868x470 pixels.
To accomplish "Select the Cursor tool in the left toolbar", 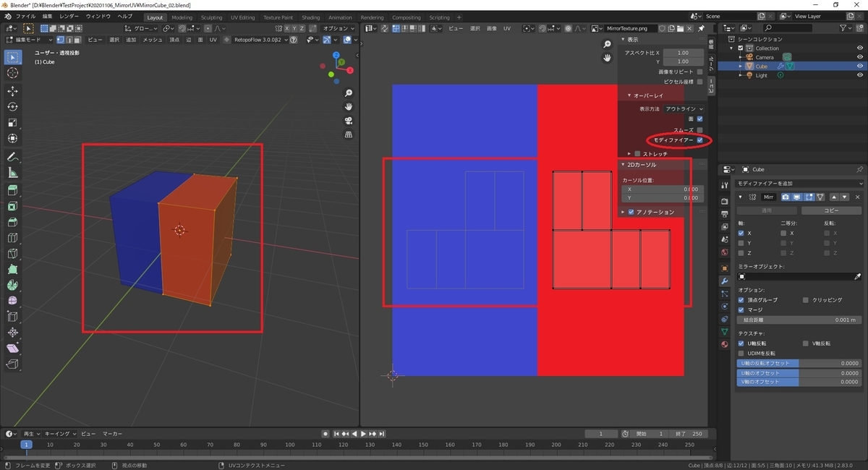I will tap(12, 73).
